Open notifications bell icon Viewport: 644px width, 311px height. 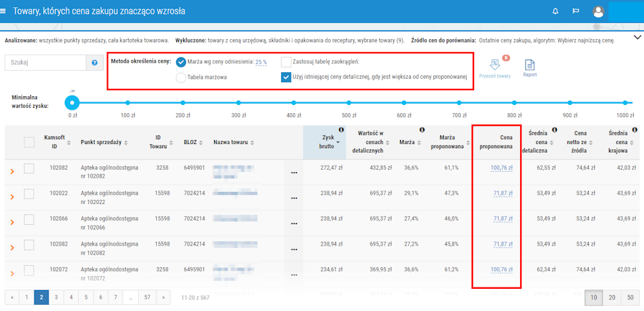point(555,11)
